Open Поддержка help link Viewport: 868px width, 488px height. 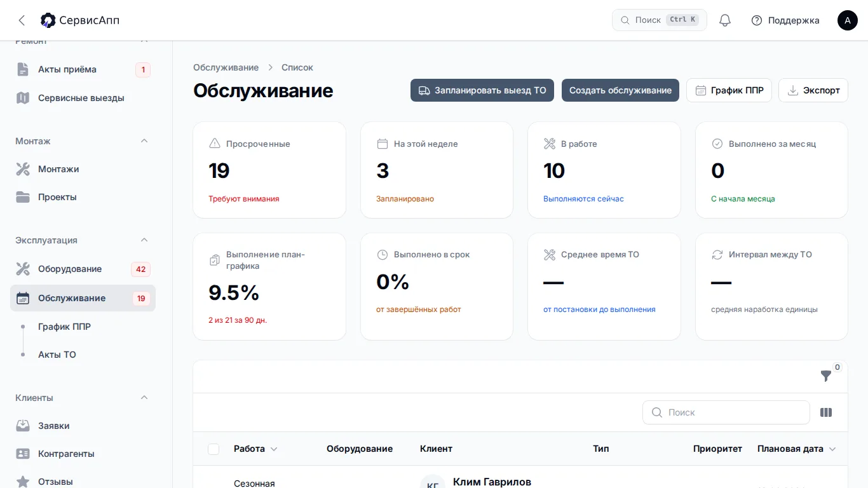tap(785, 20)
